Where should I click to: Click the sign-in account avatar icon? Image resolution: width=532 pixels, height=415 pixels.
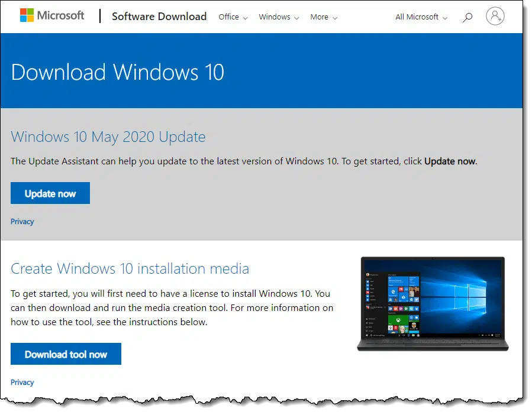(495, 16)
